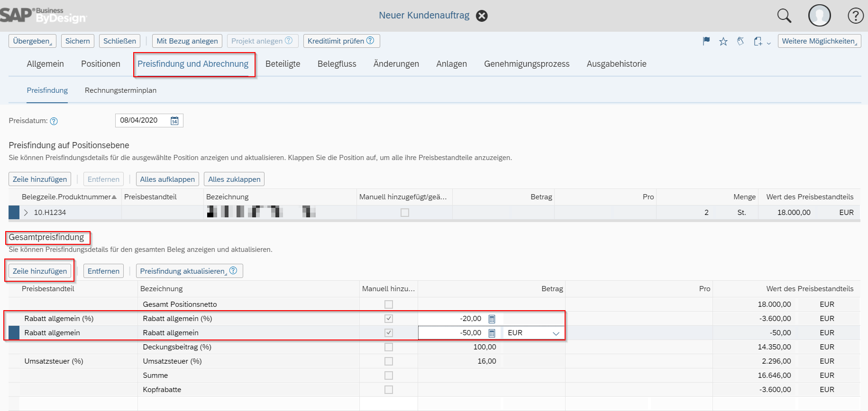Click the tag icon in toolbar
Viewport: 868px width, 411px height.
740,41
